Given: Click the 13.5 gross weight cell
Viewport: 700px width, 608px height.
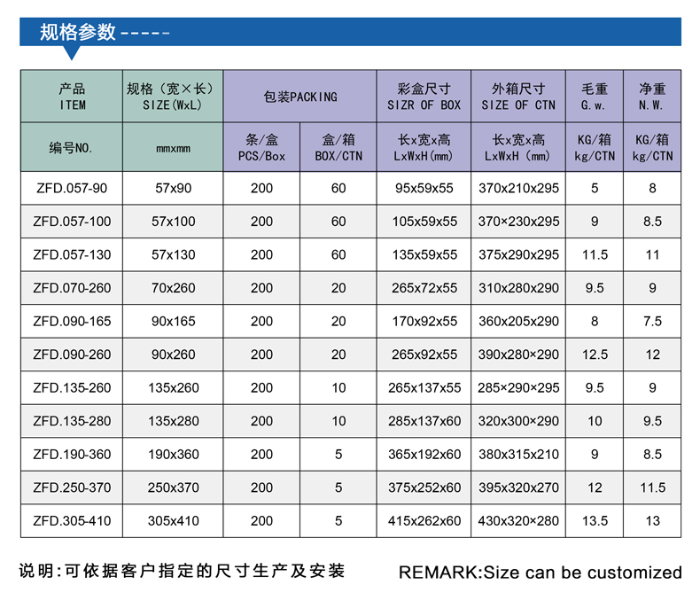Looking at the screenshot, I should tap(595, 521).
